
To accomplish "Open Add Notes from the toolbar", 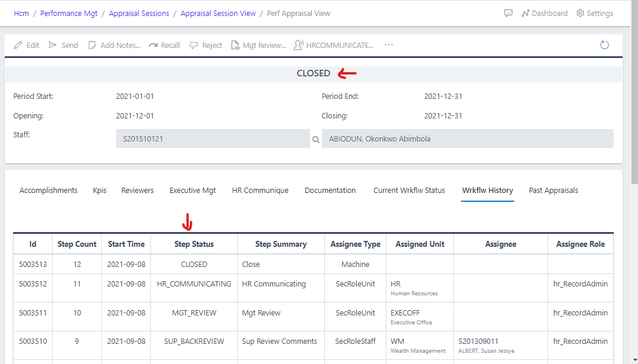I will tap(114, 45).
